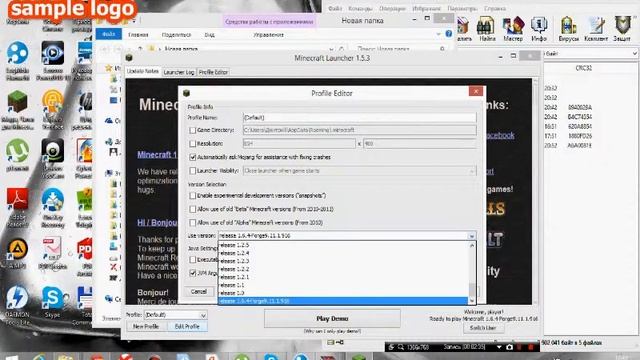Uncheck Automatically ask Mojang for assistance
This screenshot has width=640, height=360.
[193, 157]
